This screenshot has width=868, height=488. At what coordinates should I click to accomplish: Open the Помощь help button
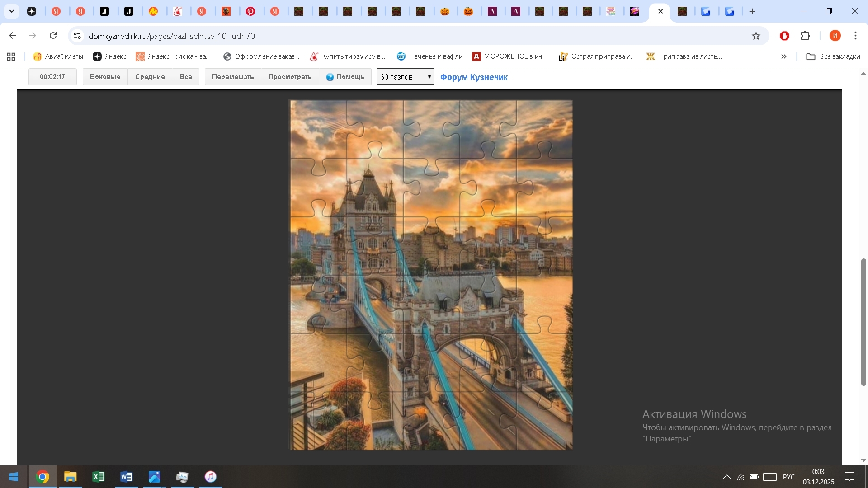click(345, 77)
